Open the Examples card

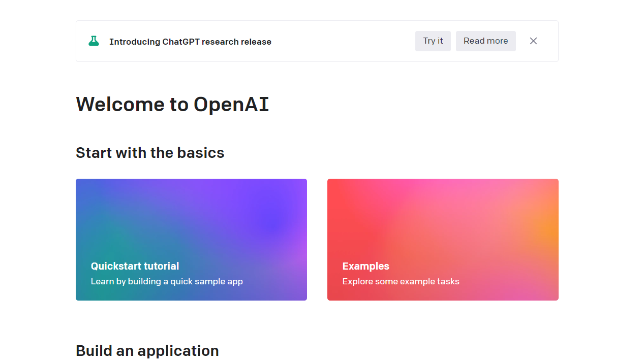442,239
